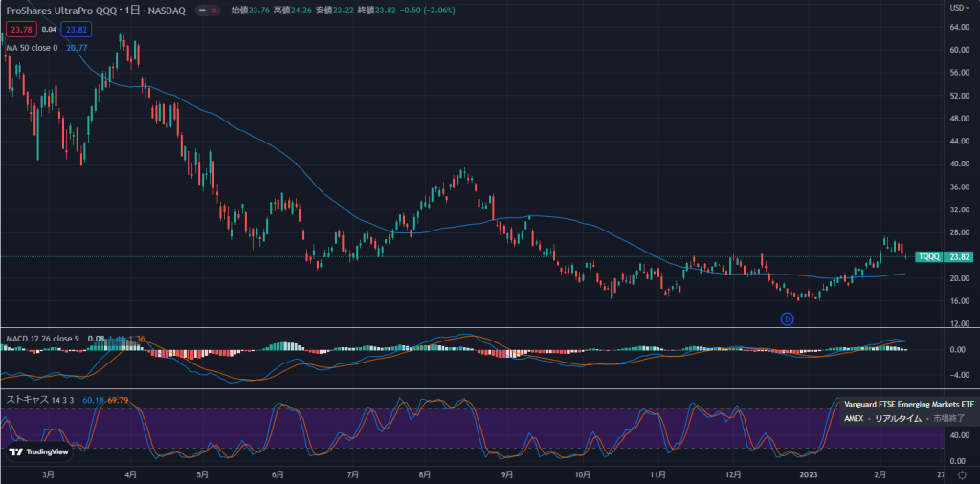Click the 始値 23.76 open value

(251, 11)
